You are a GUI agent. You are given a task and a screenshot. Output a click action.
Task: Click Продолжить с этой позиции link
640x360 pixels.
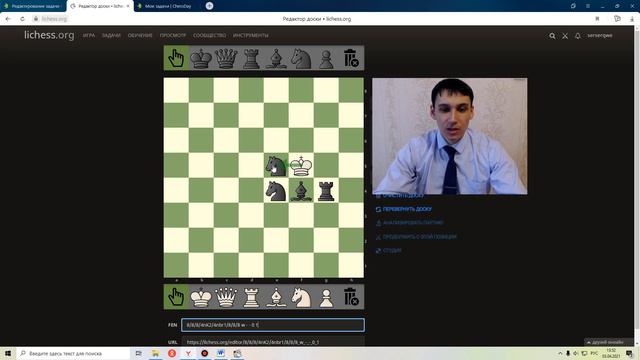click(x=416, y=237)
